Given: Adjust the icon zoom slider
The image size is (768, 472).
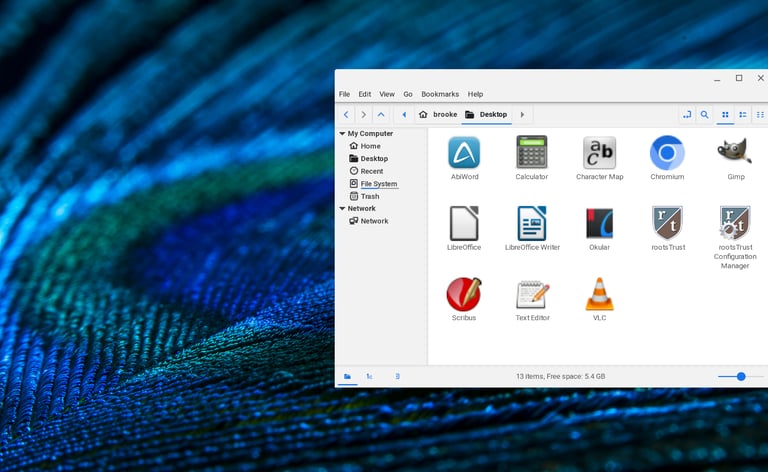Looking at the screenshot, I should pos(741,377).
